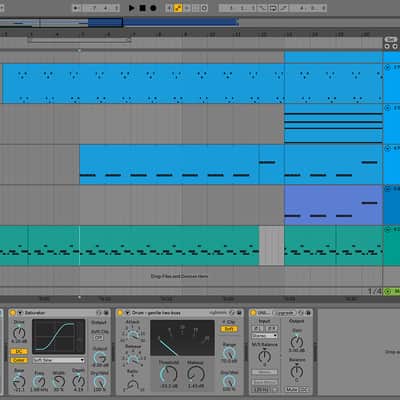Adjust the Saturator Base knob

pyautogui.click(x=19, y=381)
